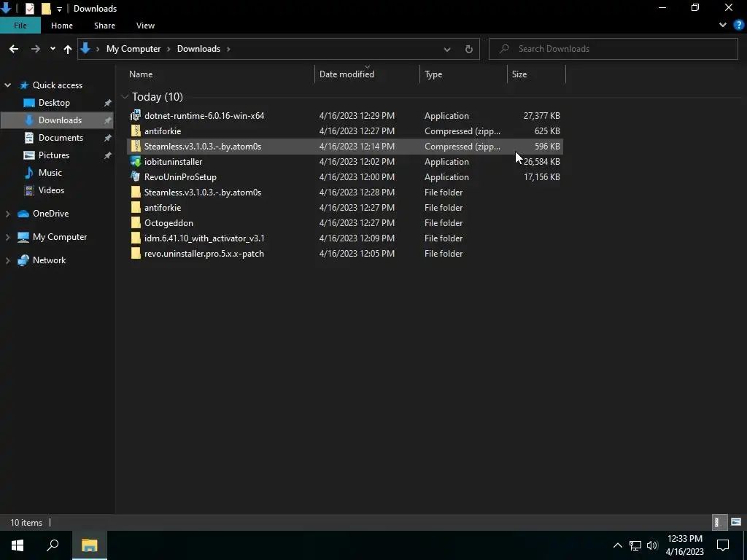
Task: Select Pictures in navigation pane
Action: tap(54, 155)
